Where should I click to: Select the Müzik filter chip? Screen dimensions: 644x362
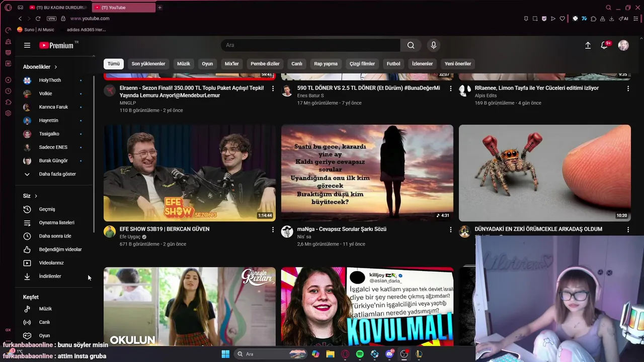pyautogui.click(x=184, y=64)
